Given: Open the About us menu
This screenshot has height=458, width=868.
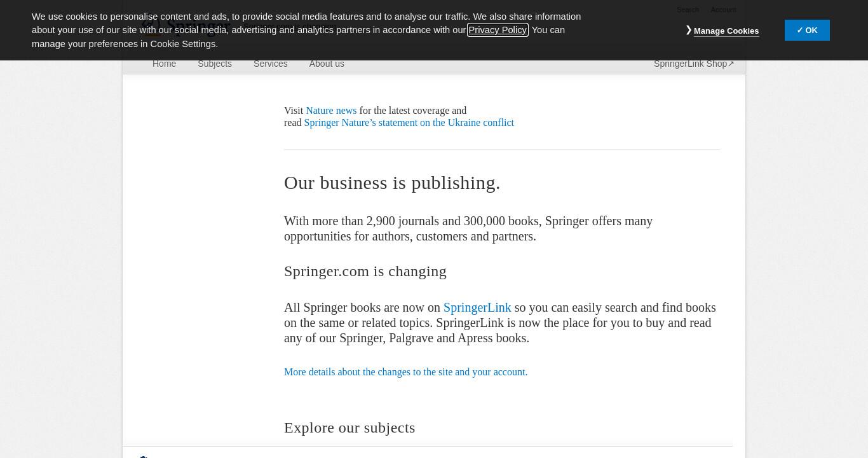Looking at the screenshot, I should 327,64.
